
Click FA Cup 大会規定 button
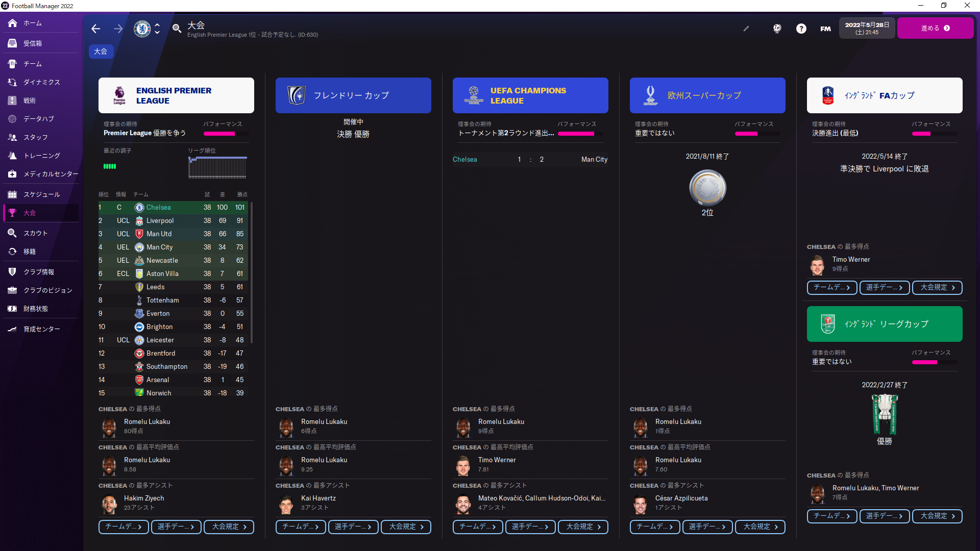point(938,288)
